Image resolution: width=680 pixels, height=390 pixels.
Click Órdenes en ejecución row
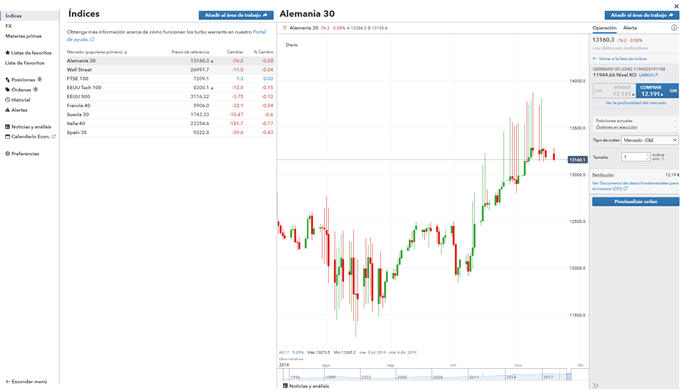(635, 128)
